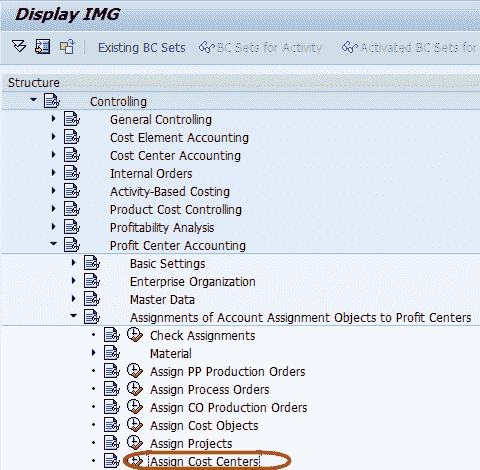Select Assign CO Production Orders tree entry
The width and height of the screenshot is (480, 470).
[228, 408]
